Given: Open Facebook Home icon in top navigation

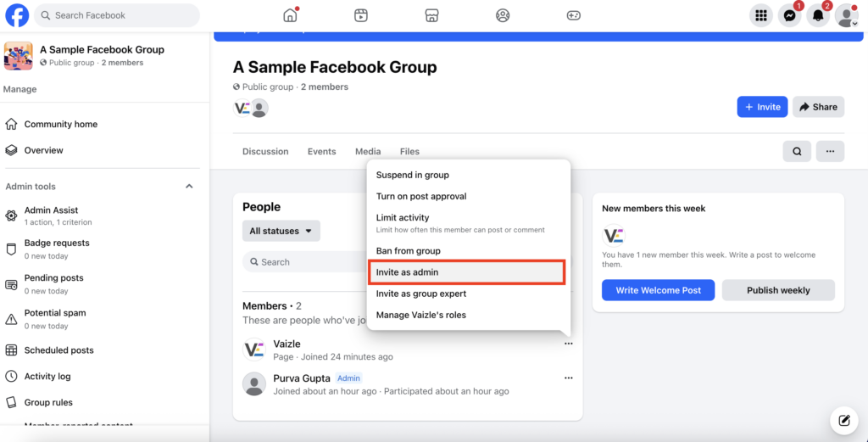Looking at the screenshot, I should point(291,15).
